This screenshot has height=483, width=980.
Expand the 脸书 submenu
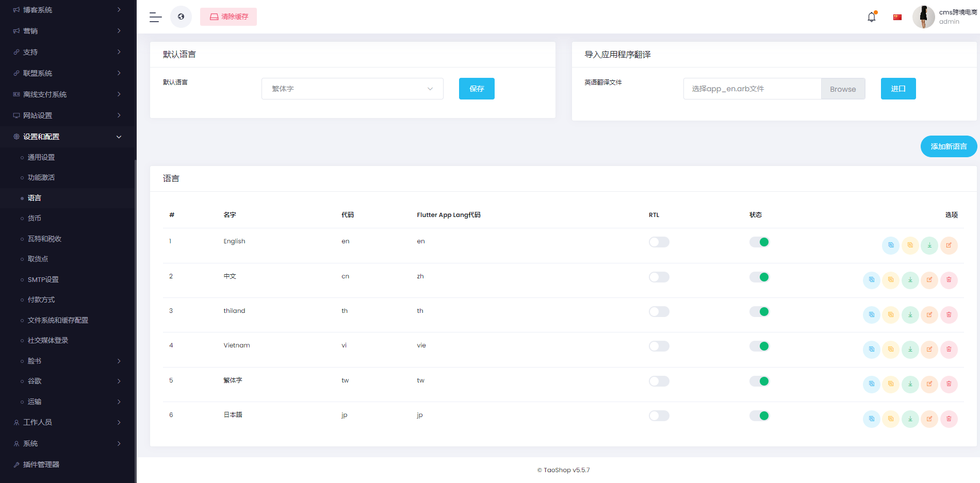click(34, 361)
